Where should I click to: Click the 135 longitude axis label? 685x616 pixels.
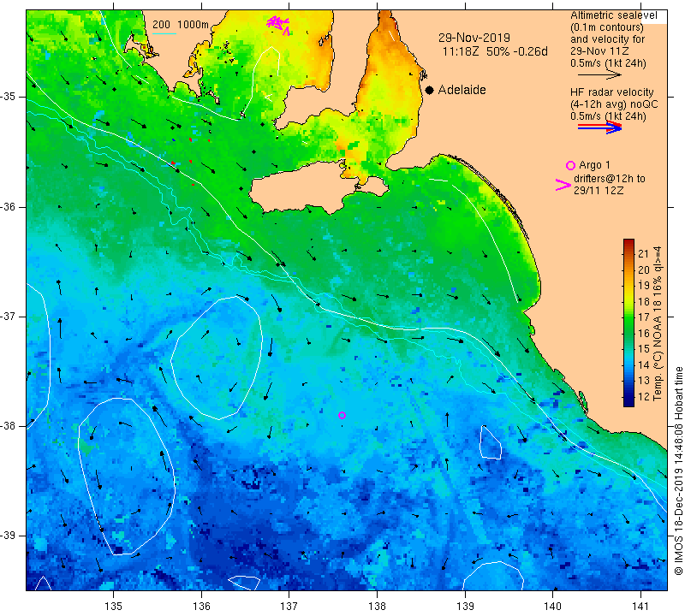click(x=114, y=606)
